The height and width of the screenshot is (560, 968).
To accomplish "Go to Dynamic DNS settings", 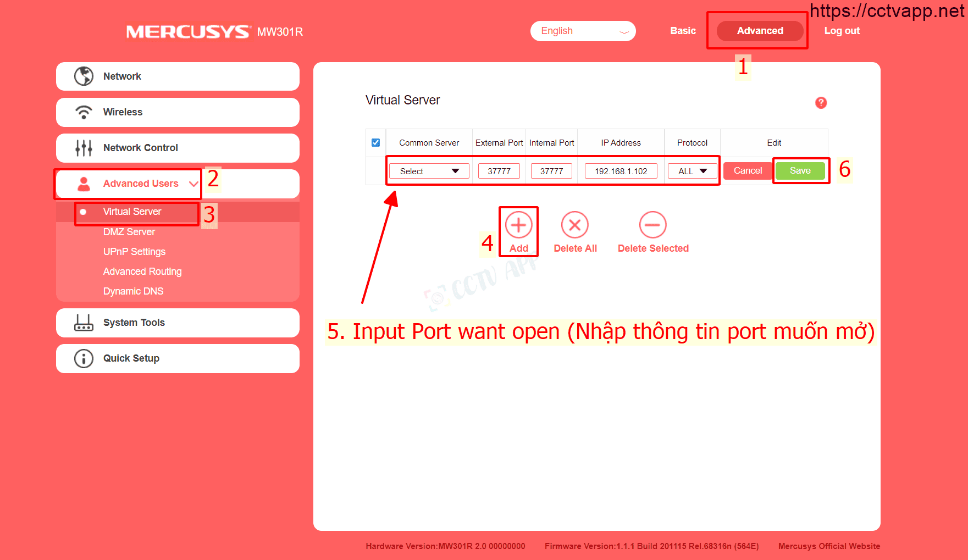I will [133, 291].
